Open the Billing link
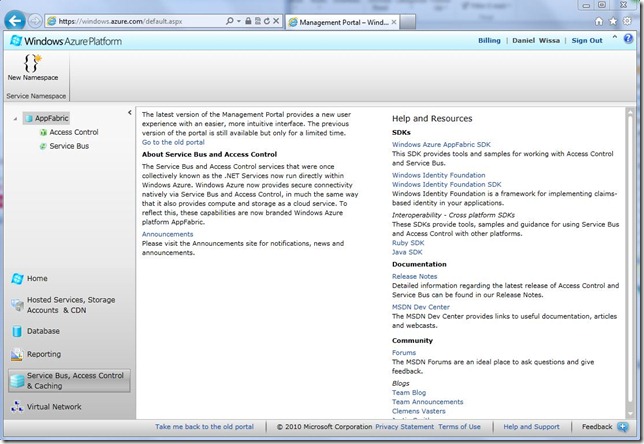 [x=489, y=41]
